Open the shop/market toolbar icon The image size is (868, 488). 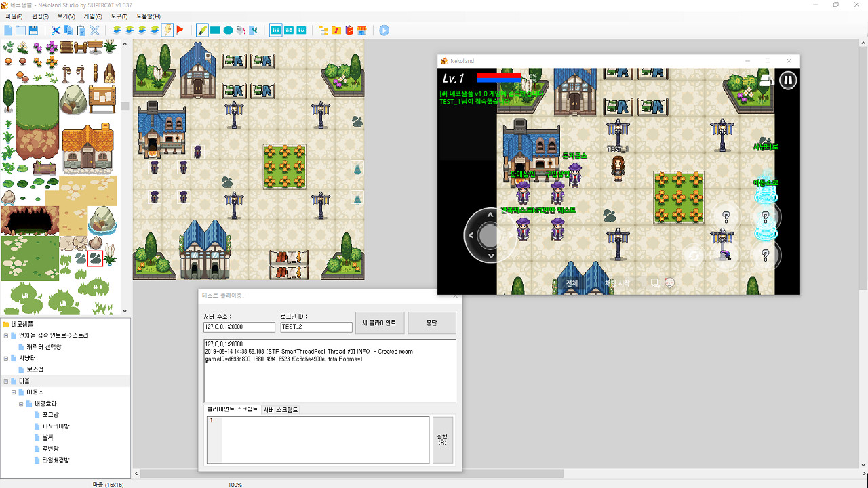[x=362, y=30]
